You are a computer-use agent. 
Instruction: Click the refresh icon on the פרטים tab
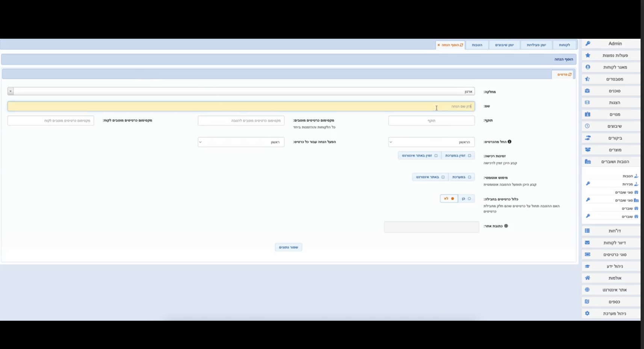coord(570,74)
